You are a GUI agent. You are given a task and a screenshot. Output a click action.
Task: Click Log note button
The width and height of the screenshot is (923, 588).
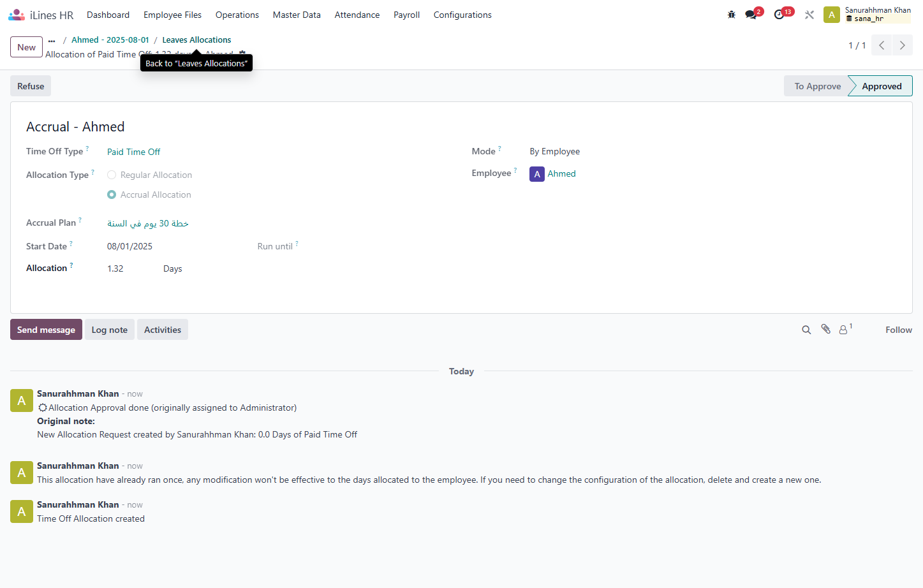tap(110, 330)
